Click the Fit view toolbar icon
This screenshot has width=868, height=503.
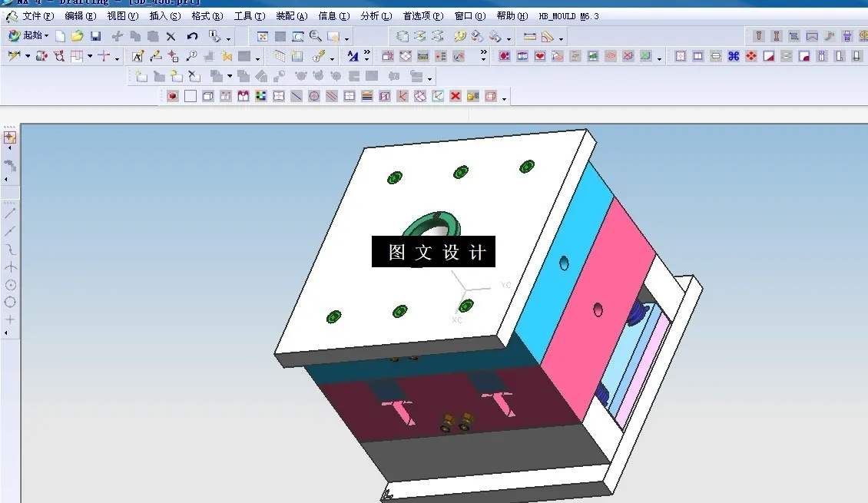pos(263,35)
